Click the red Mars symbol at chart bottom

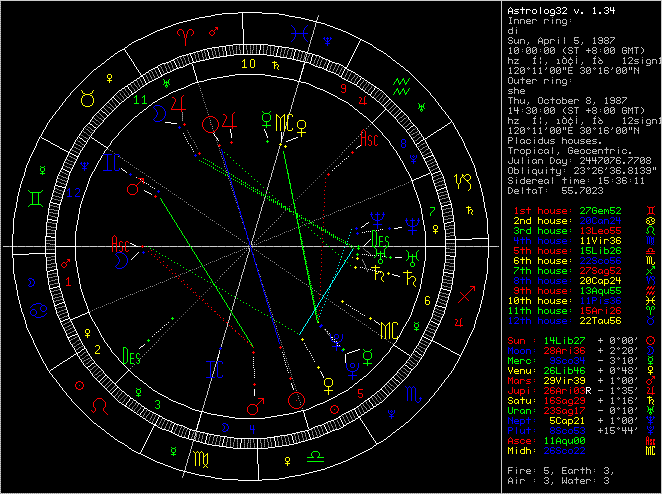point(255,406)
